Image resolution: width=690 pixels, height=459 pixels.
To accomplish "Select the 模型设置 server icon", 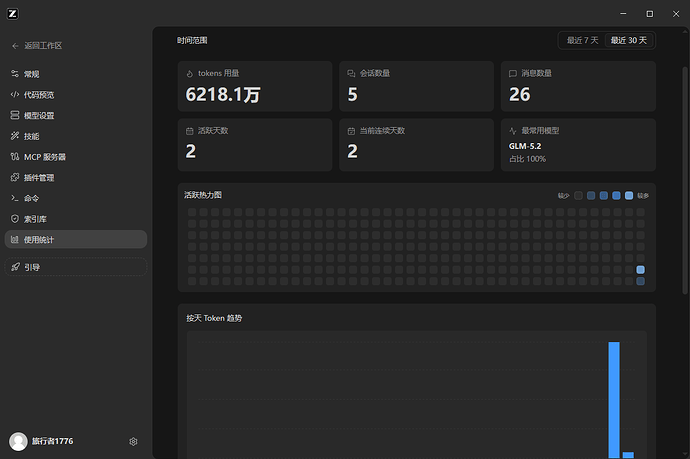I will pyautogui.click(x=15, y=115).
